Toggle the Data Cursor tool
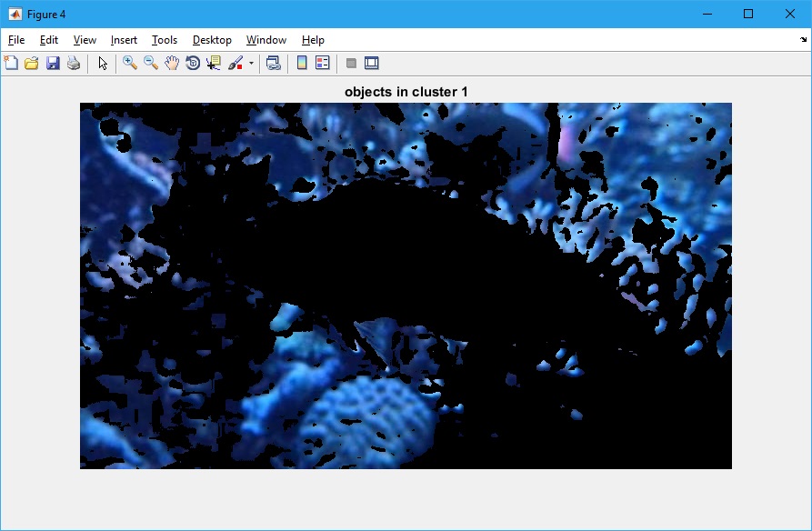Screen dimensions: 812x531 pyautogui.click(x=214, y=63)
